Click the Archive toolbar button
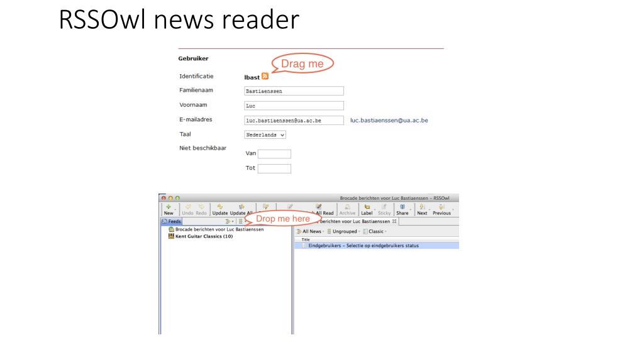Screen dimensions: 644x362 click(347, 210)
